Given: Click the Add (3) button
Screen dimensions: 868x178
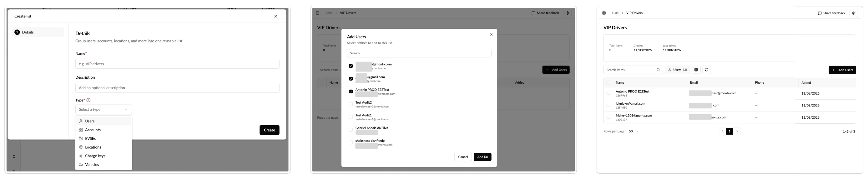Looking at the screenshot, I should [482, 157].
